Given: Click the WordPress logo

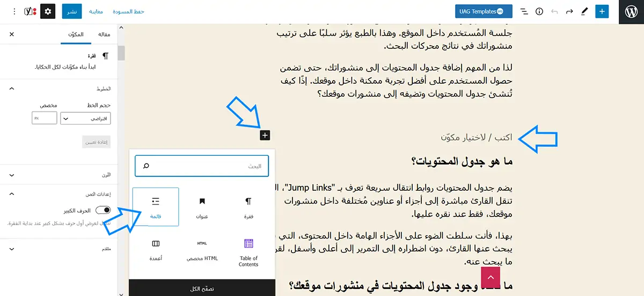Looking at the screenshot, I should point(631,11).
